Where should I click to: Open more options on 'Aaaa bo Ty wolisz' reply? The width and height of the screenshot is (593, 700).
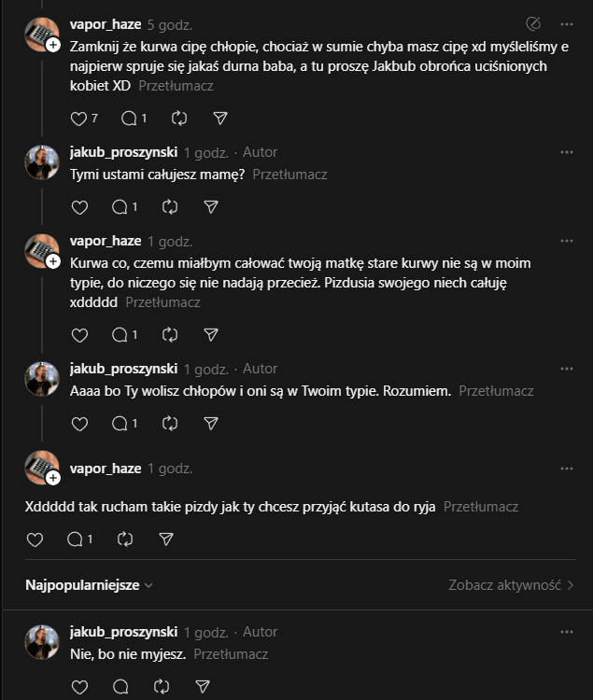[567, 368]
